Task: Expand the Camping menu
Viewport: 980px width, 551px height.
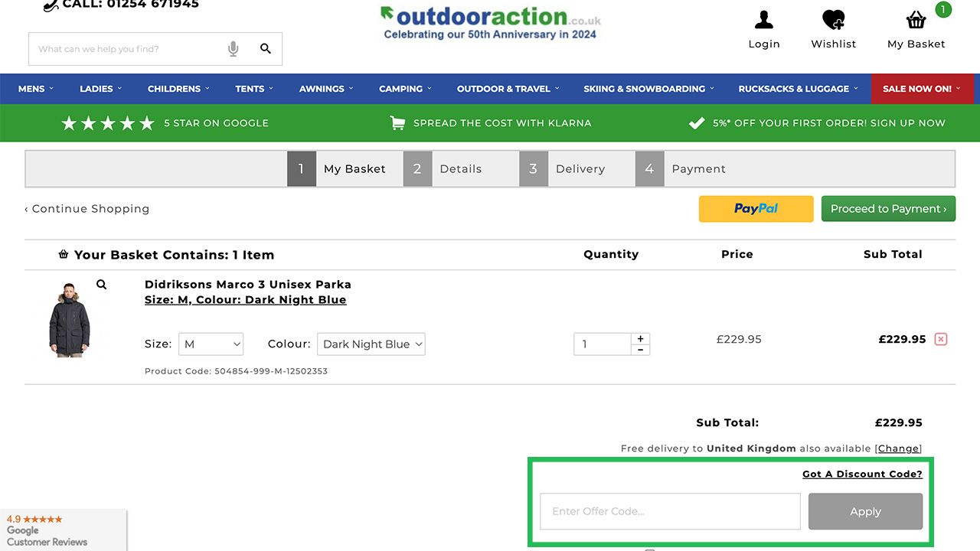Action: click(405, 89)
